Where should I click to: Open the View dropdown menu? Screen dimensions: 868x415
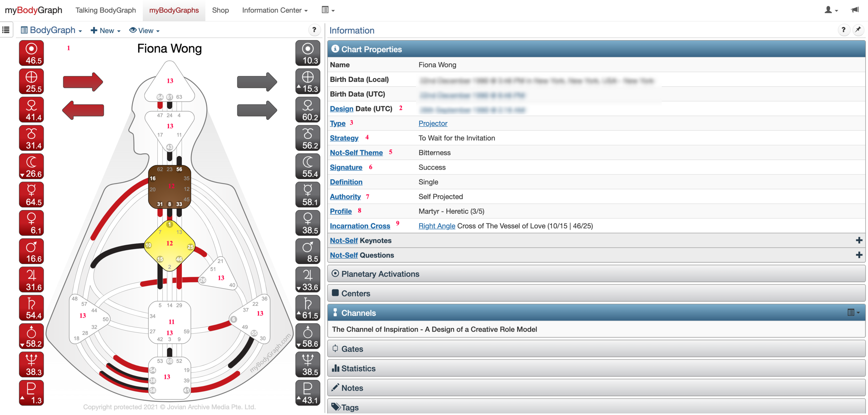pyautogui.click(x=144, y=31)
